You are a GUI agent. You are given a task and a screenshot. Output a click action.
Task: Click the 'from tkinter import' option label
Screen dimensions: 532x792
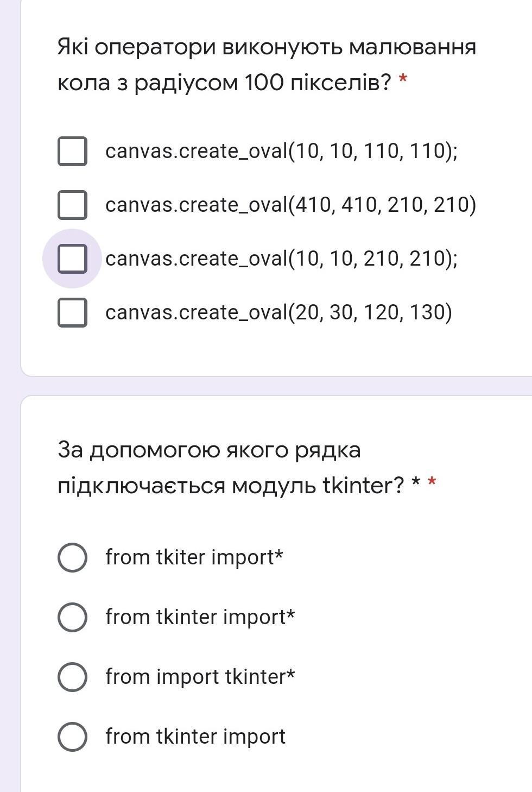pos(195,737)
